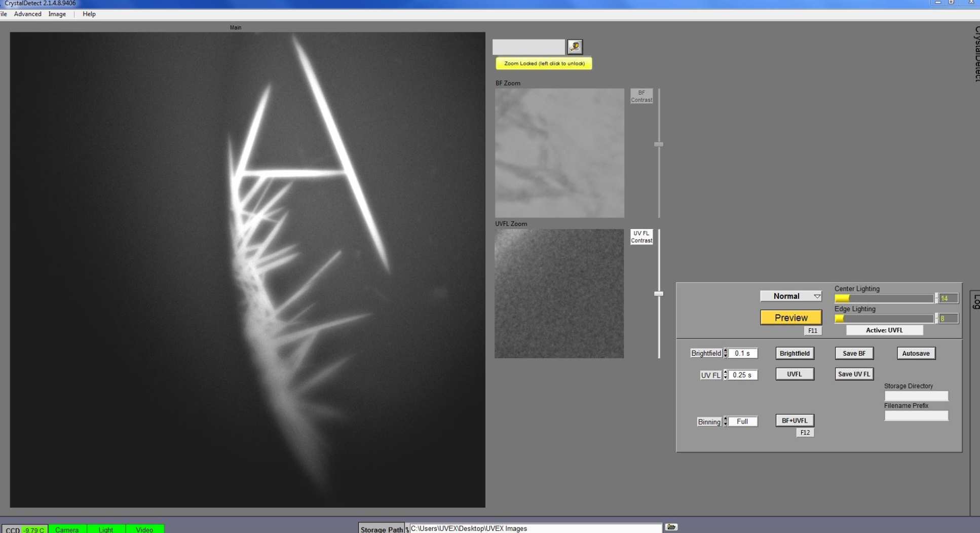Click the zoom lock magnifier icon
The image size is (980, 533).
[575, 47]
